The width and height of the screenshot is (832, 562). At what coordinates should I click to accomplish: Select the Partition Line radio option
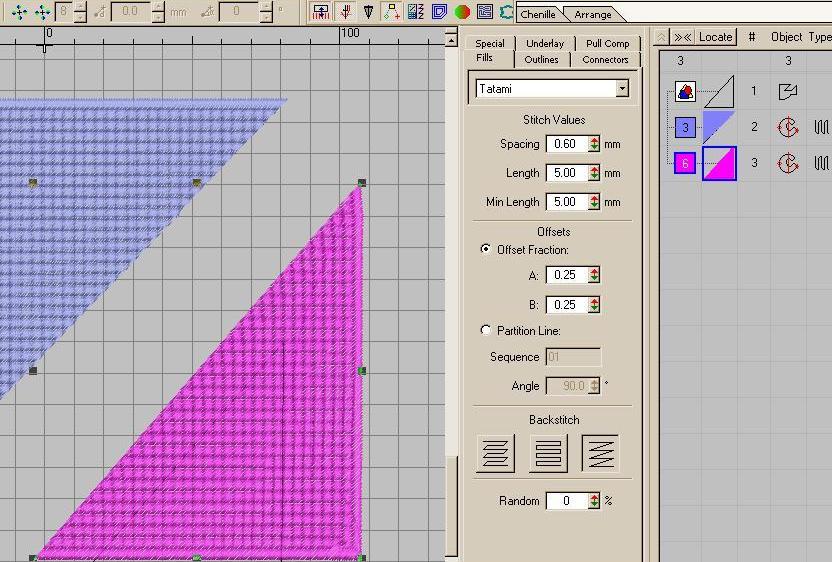point(487,330)
